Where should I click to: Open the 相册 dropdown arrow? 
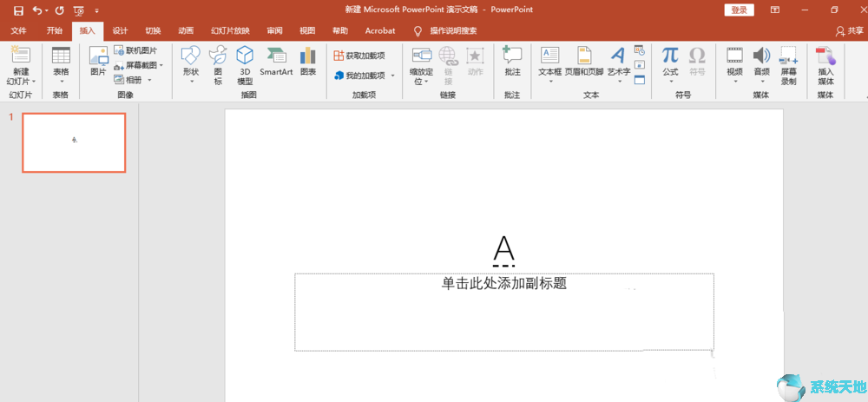149,80
